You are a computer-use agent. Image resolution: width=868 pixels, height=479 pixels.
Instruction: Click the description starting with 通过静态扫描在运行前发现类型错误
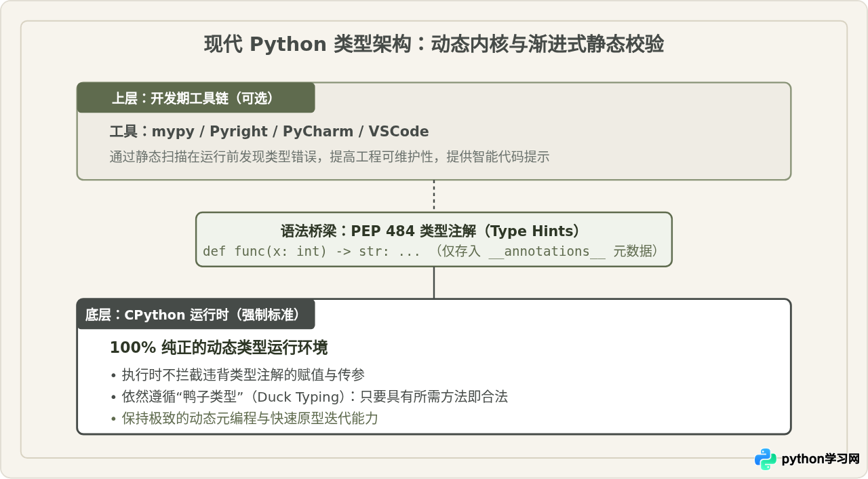point(330,157)
